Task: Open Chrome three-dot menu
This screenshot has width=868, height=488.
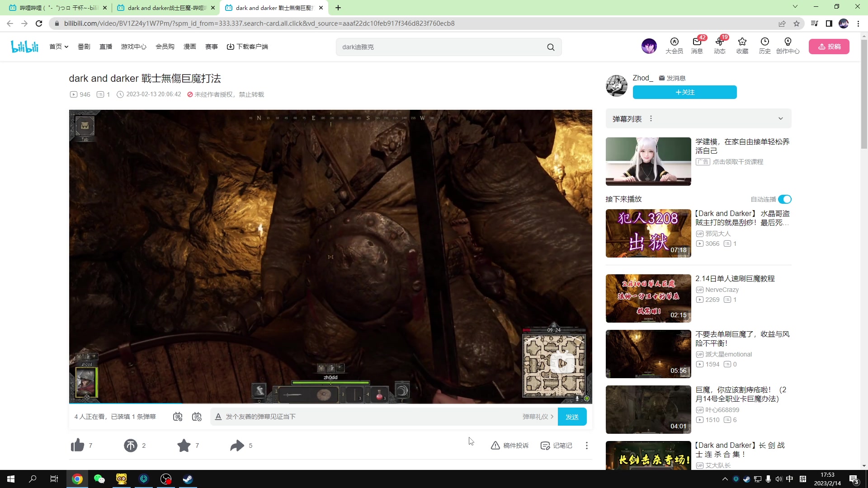Action: (x=858, y=23)
